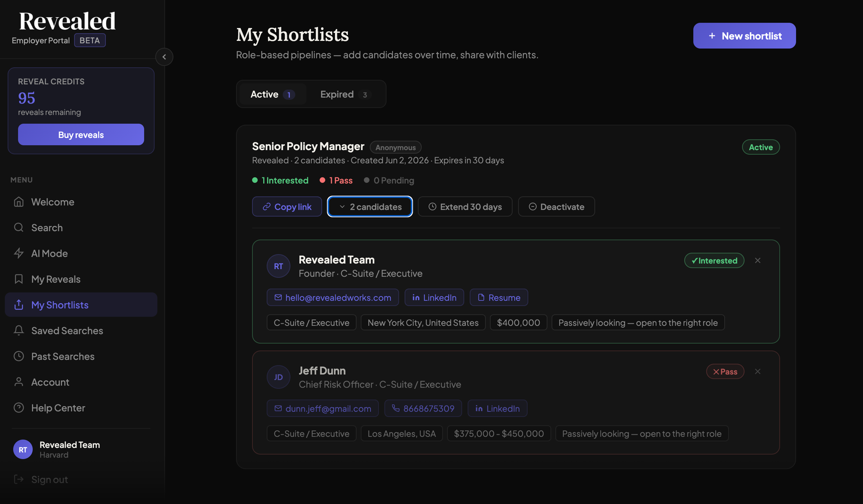Image resolution: width=863 pixels, height=504 pixels.
Task: Click the Revealed logo
Action: click(x=67, y=21)
